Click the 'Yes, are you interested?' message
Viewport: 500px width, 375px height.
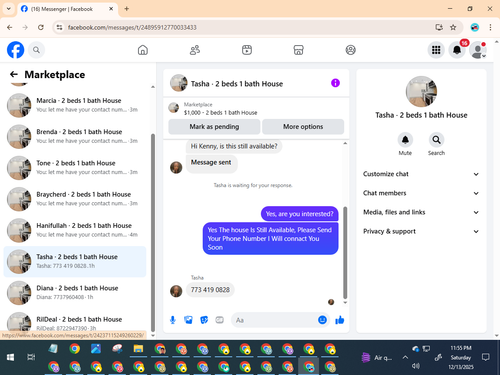coord(299,214)
